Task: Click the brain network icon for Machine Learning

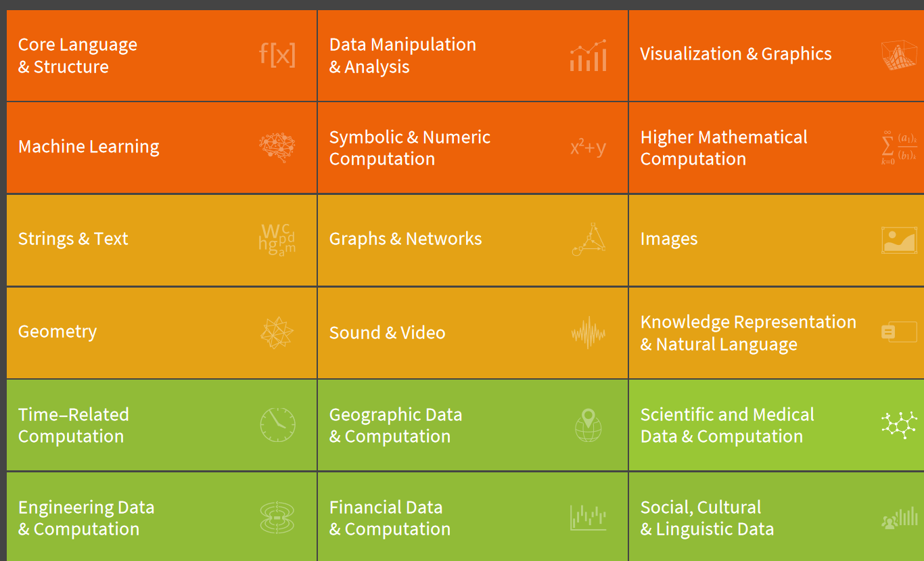Action: tap(277, 148)
